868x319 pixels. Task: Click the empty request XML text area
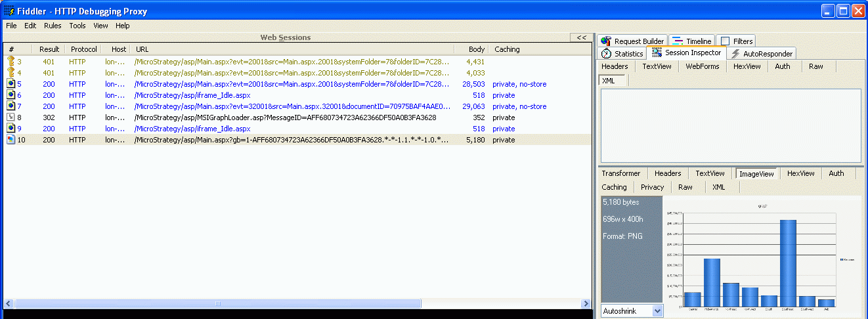point(731,125)
